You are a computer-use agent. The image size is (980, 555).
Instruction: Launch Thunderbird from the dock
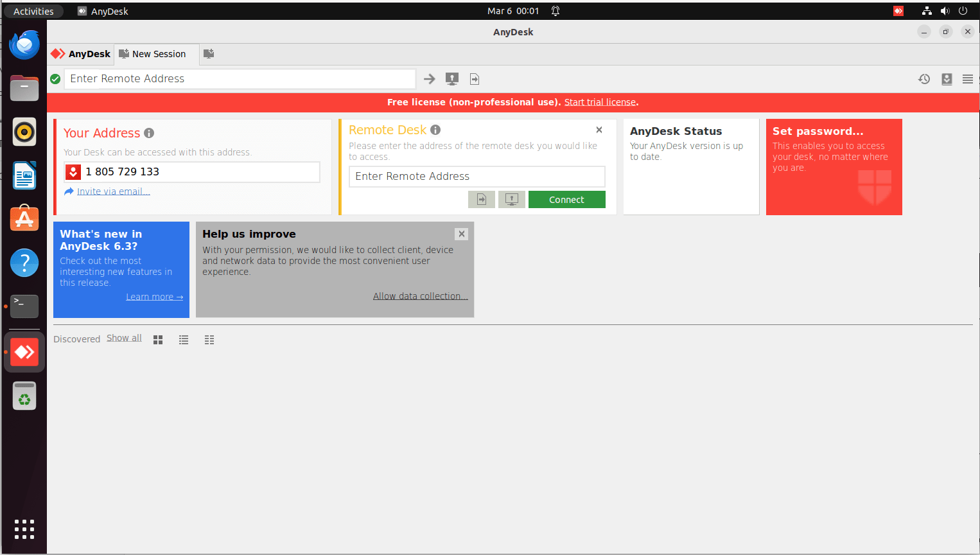click(x=24, y=45)
